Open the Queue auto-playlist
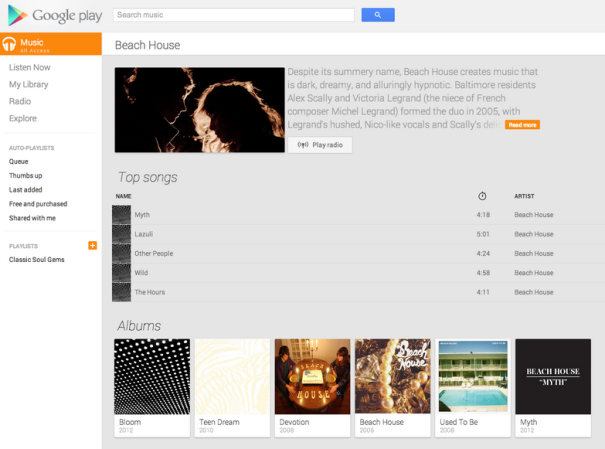Screen dimensions: 605x449 point(19,161)
